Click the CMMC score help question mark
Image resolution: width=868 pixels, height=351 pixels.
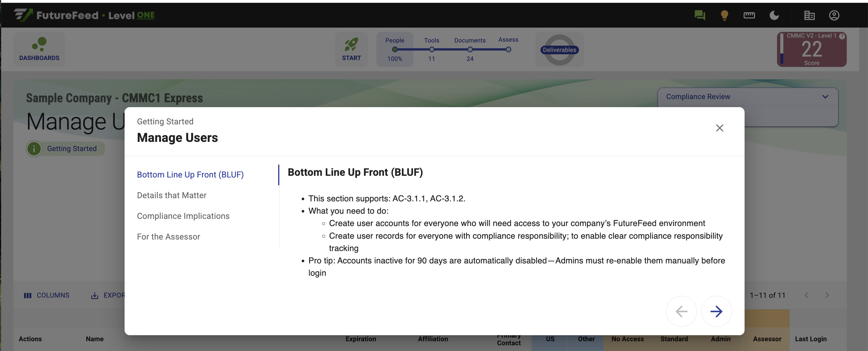842,36
